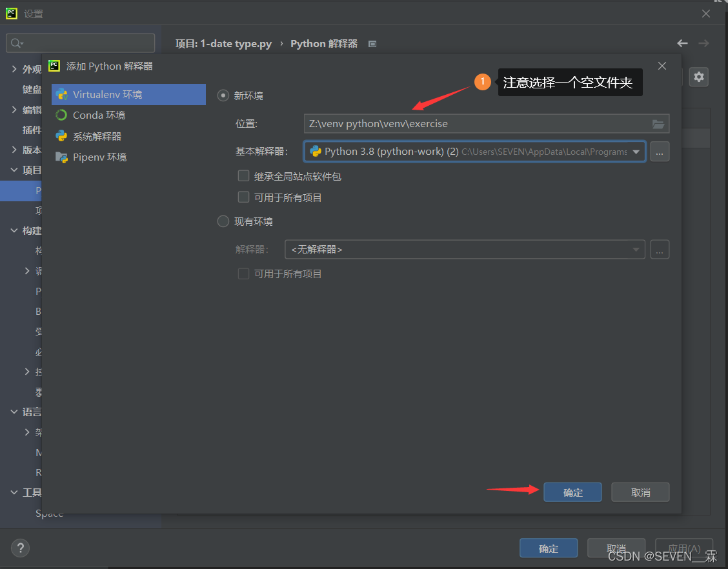Image resolution: width=728 pixels, height=569 pixels.
Task: Expand the 编辑 settings category
Action: [x=14, y=110]
